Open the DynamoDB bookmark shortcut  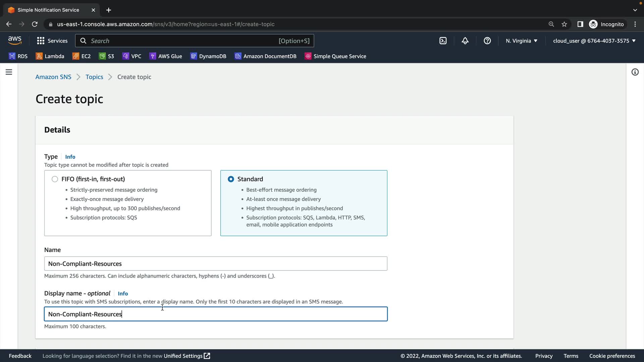point(208,56)
